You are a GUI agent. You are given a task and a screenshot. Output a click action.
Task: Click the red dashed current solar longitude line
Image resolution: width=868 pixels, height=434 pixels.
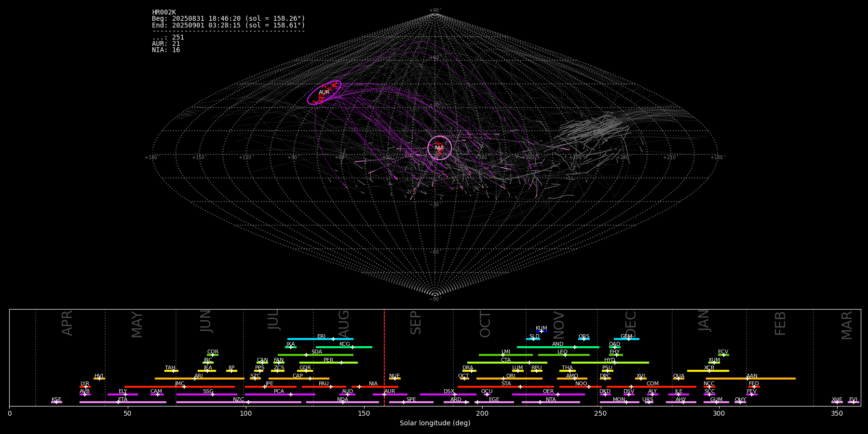point(384,357)
